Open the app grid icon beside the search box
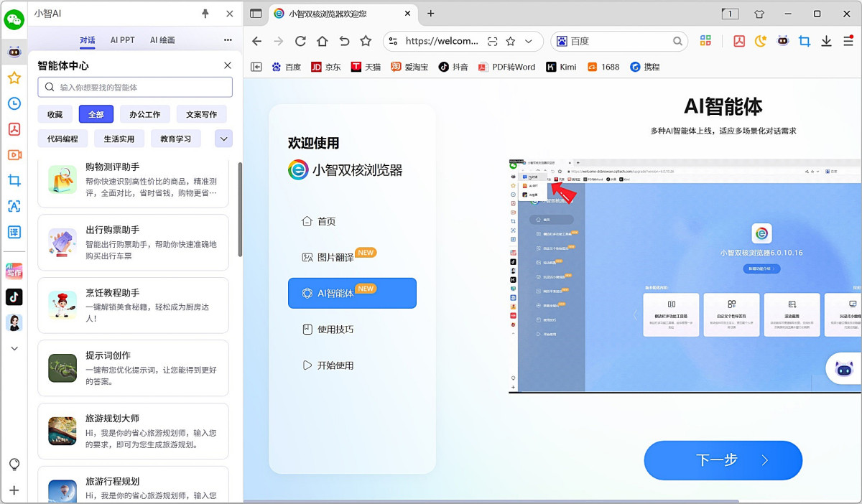The image size is (862, 504). [x=705, y=42]
